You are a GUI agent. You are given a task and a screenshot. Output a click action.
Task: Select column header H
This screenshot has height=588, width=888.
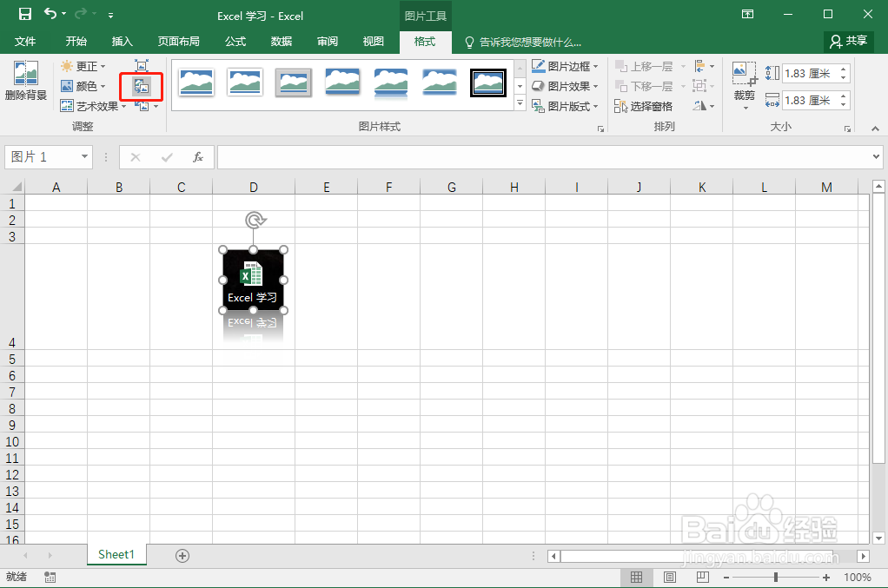coord(514,187)
